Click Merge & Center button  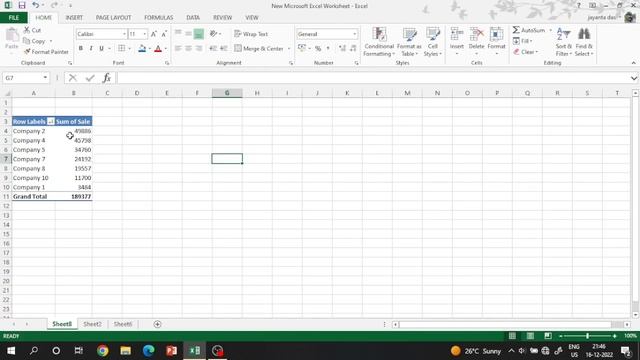(259, 48)
